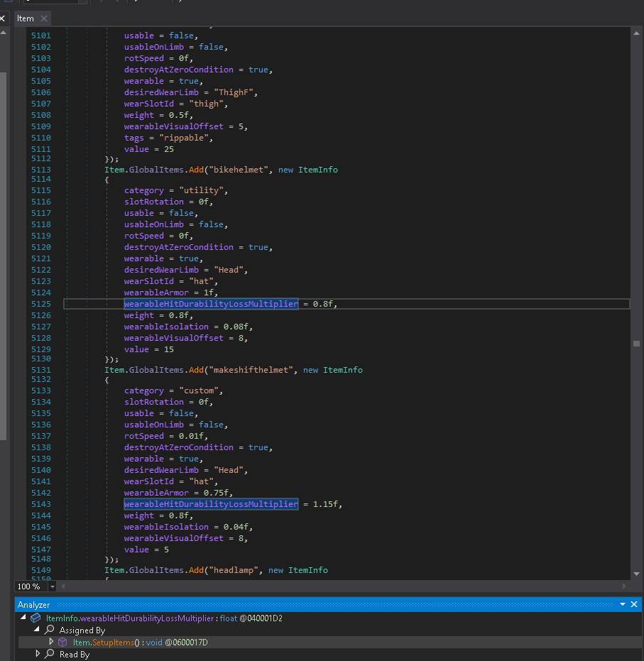
Task: Click rotSpeed = 0.01f on line 5137
Action: (x=164, y=437)
